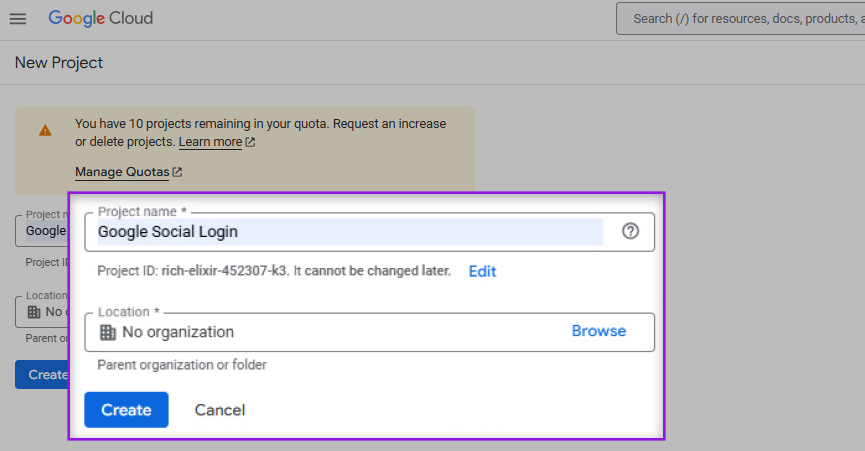
Task: Edit the project ID via Edit link
Action: pyautogui.click(x=482, y=271)
